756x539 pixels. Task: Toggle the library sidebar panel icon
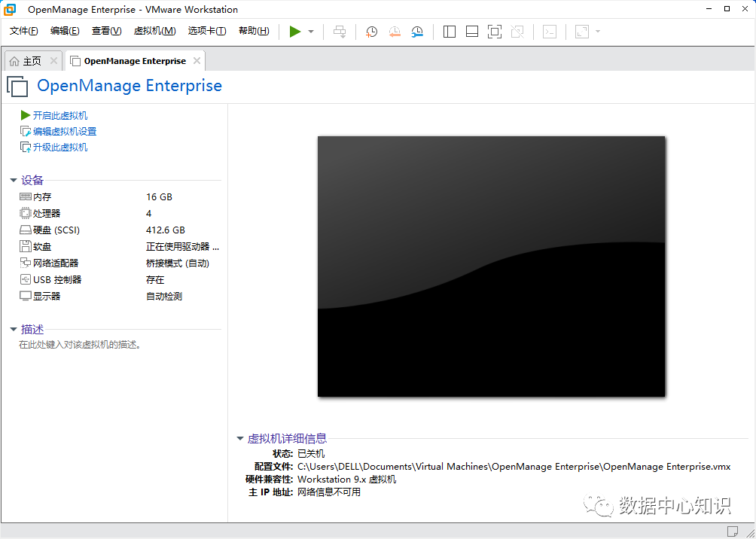(450, 32)
